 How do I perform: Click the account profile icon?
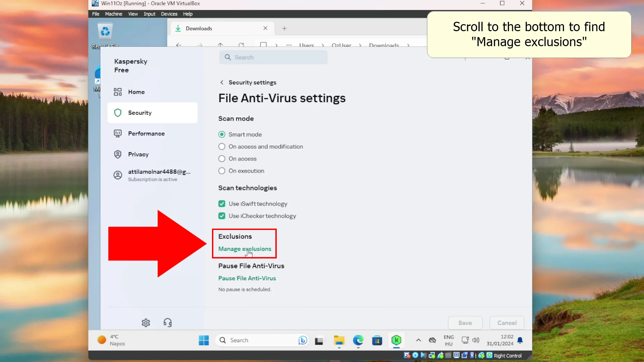point(118,175)
